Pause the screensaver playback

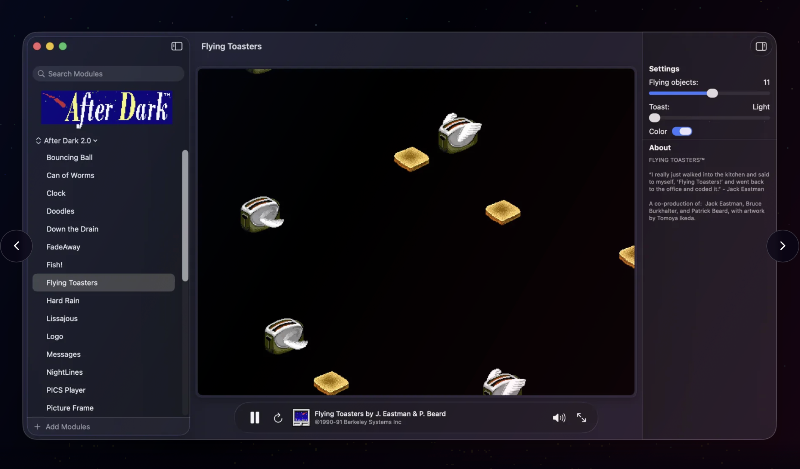pyautogui.click(x=255, y=418)
